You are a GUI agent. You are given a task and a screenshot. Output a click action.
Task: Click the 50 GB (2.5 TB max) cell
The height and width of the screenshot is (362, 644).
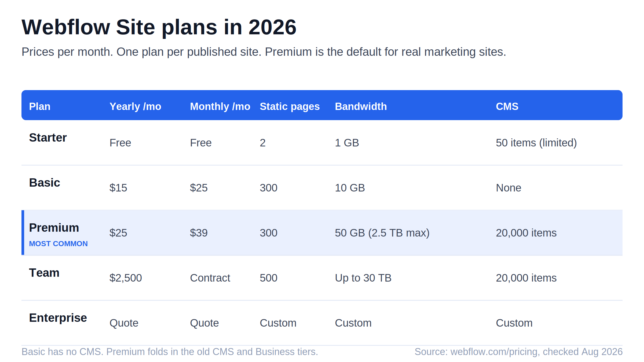pos(382,233)
